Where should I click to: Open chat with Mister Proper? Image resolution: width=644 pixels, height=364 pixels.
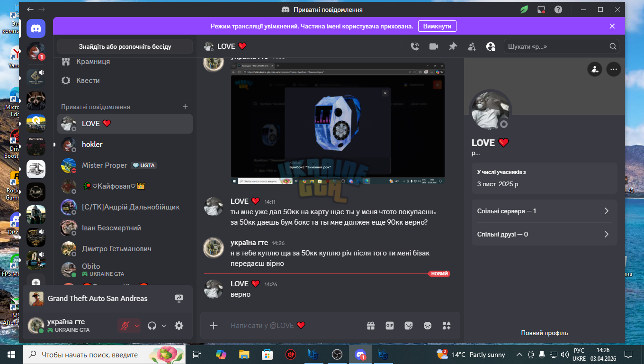(125, 165)
